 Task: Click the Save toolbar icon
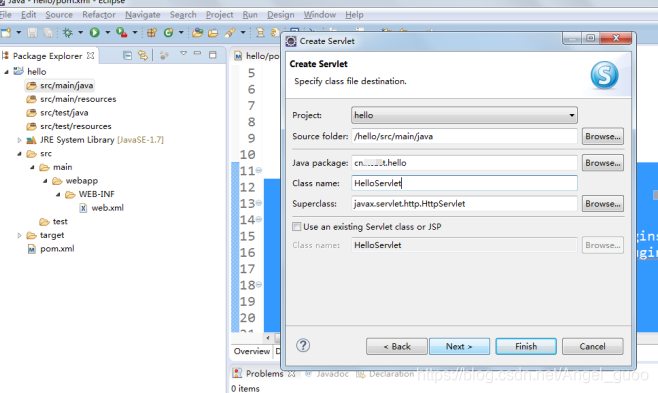click(32, 32)
